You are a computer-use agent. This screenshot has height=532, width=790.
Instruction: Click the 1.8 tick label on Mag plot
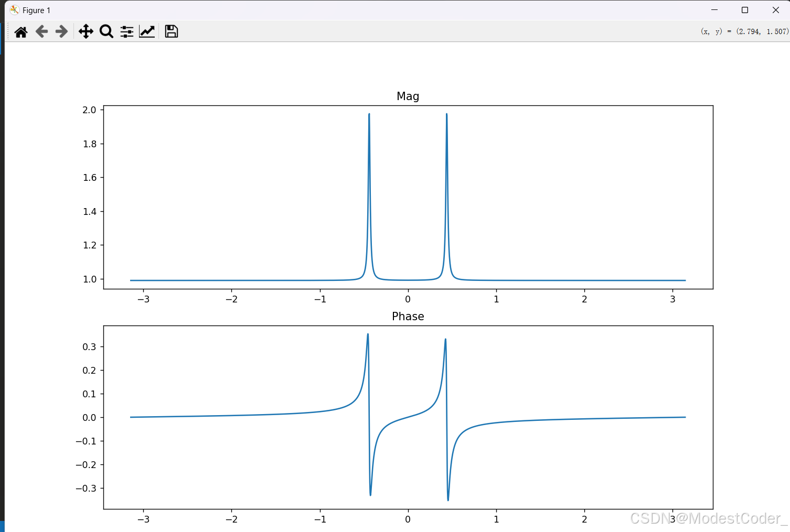pyautogui.click(x=90, y=144)
